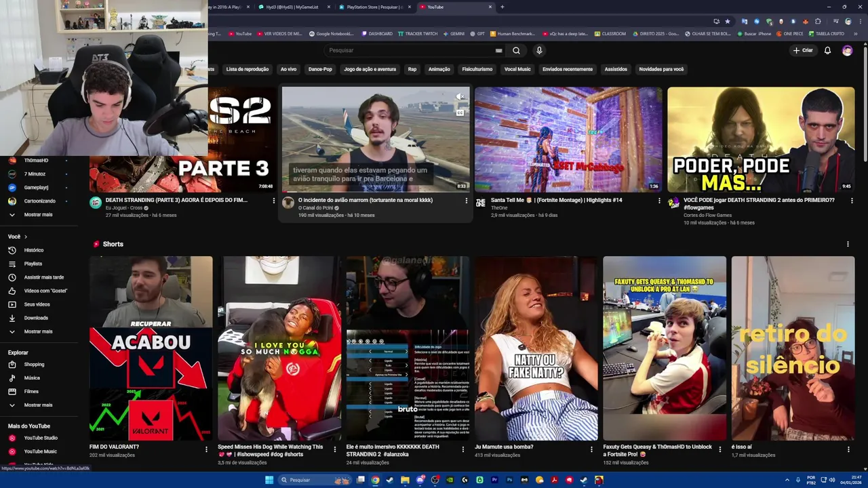Screen dimensions: 868x488
Task: Select the Lista de reprodução chip
Action: (248, 69)
